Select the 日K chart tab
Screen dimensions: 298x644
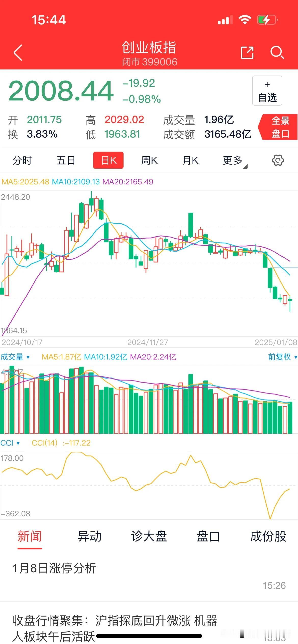[109, 160]
